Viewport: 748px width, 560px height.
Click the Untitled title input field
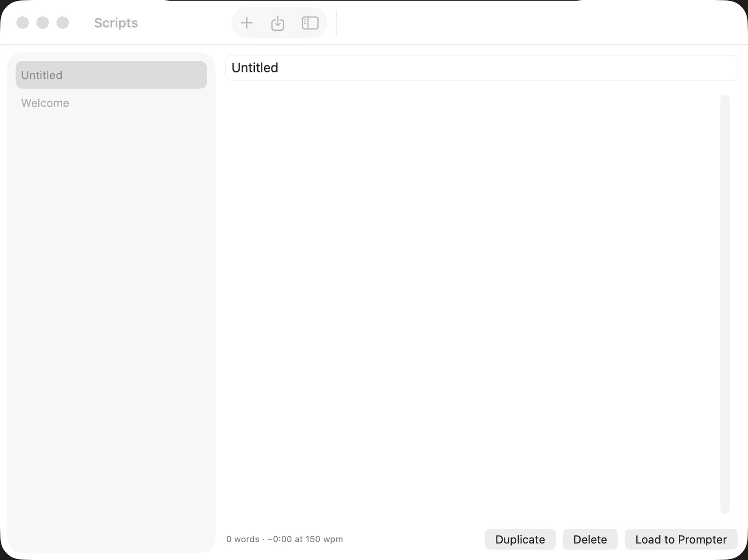(x=482, y=68)
